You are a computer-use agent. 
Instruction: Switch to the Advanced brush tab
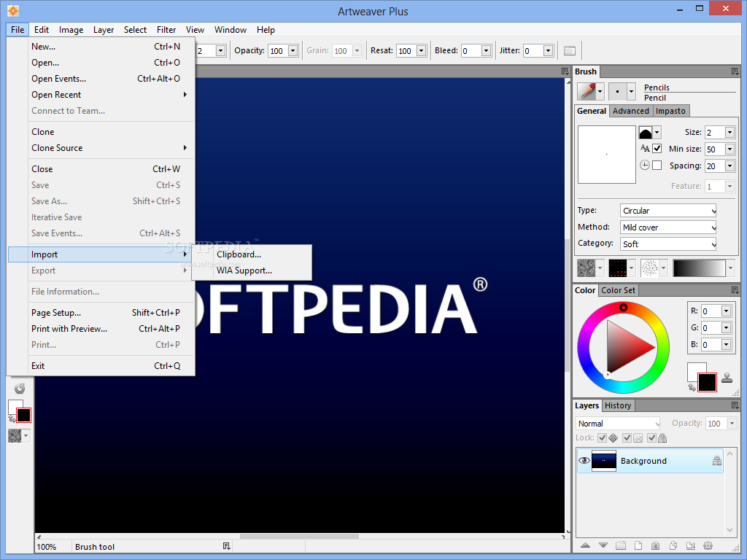point(631,111)
